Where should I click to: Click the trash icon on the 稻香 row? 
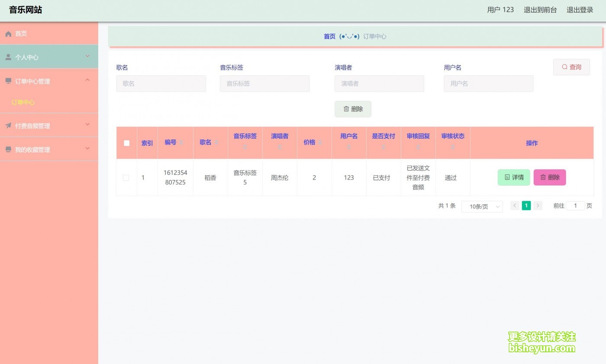pyautogui.click(x=543, y=177)
